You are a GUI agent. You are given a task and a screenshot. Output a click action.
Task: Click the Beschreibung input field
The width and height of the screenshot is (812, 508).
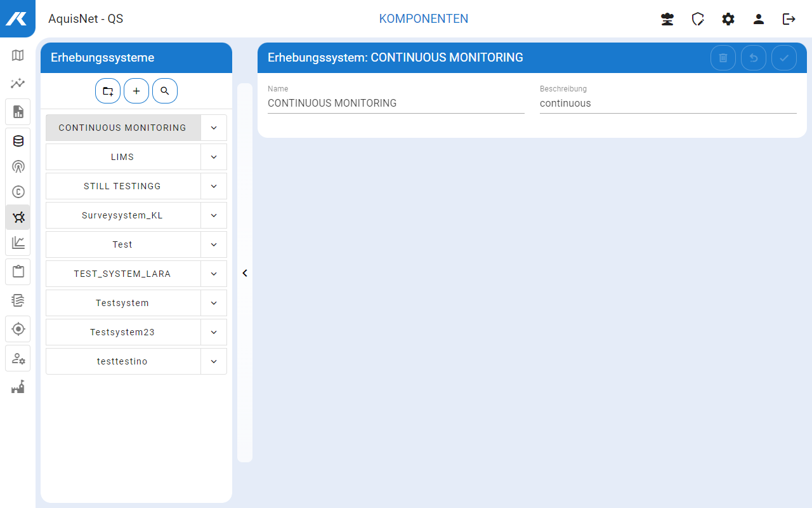point(668,103)
